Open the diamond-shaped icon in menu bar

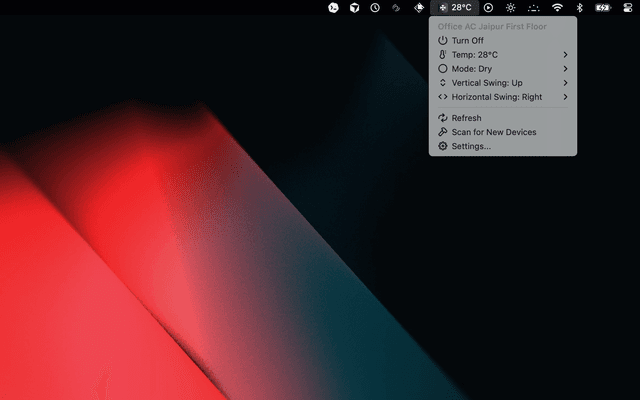[x=419, y=7]
